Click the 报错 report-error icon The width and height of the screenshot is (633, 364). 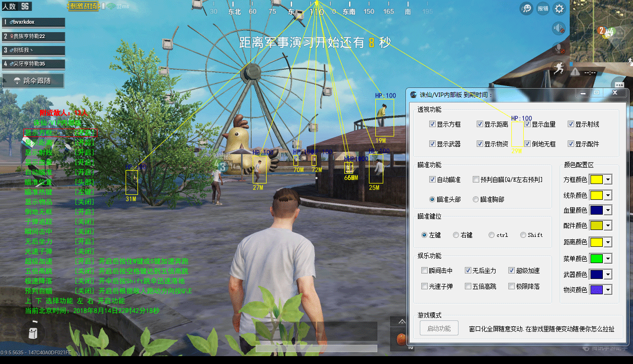(x=543, y=8)
